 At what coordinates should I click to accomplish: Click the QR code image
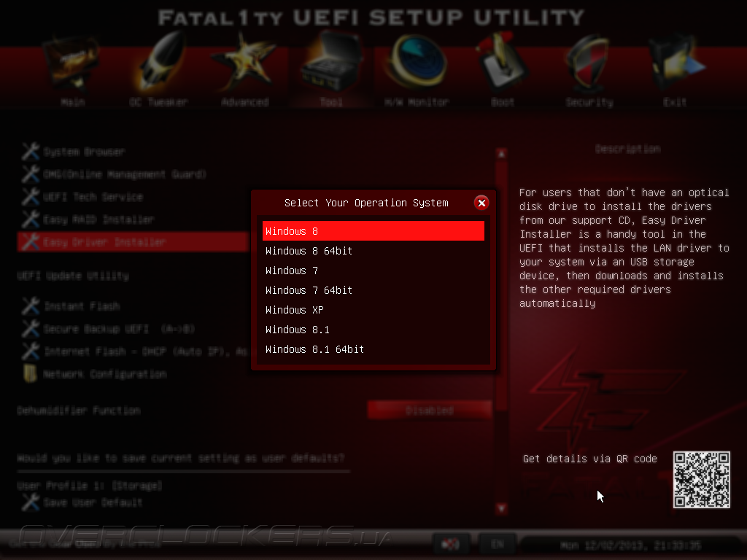coord(701,480)
